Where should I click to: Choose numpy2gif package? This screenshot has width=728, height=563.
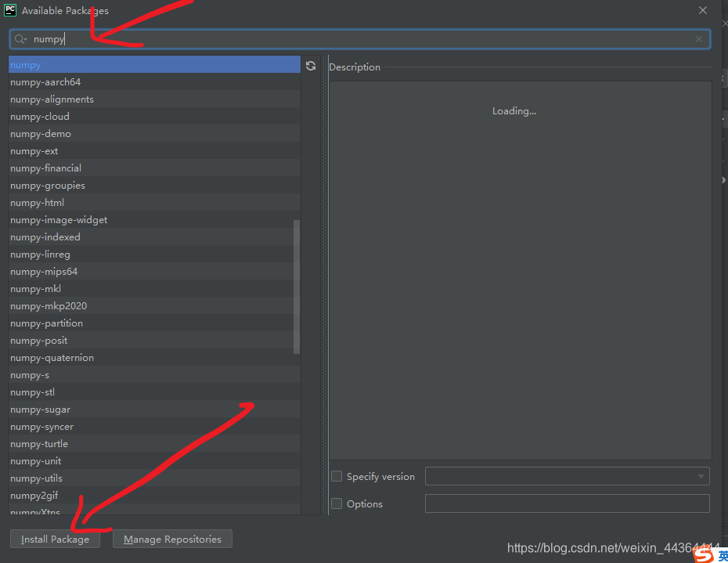155,495
